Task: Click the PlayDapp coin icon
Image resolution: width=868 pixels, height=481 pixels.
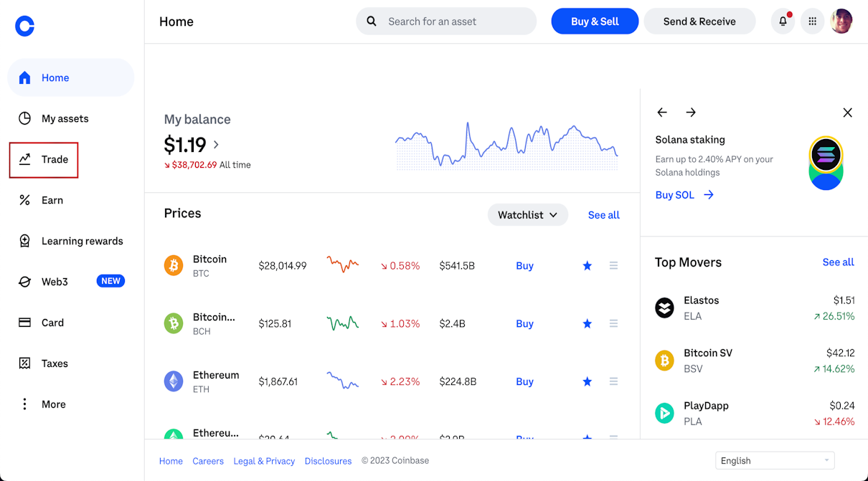Action: tap(665, 413)
